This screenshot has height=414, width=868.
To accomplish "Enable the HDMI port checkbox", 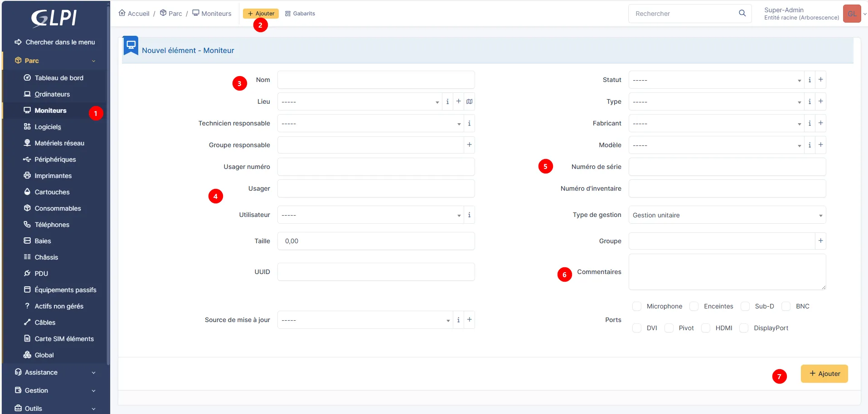I will (x=706, y=328).
